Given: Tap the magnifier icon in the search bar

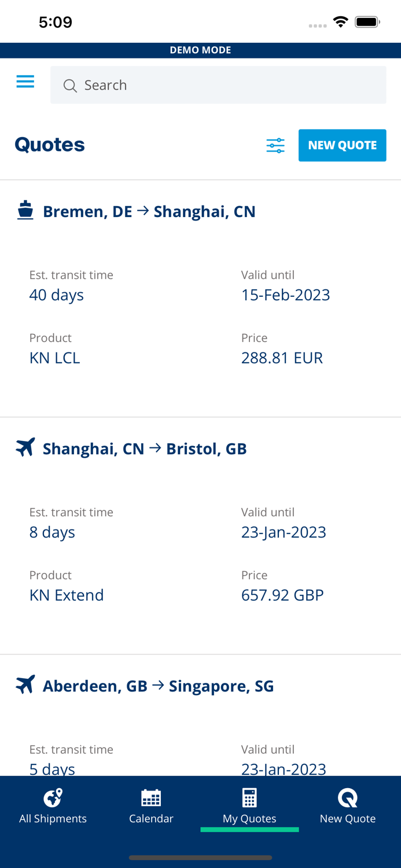Looking at the screenshot, I should 70,86.
